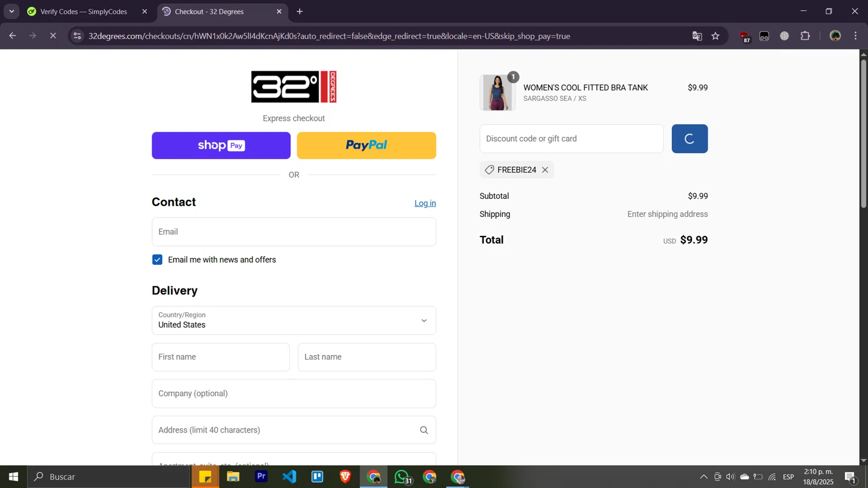Open Sticky Notes from taskbar
Screen dimensions: 868x488
(205, 477)
